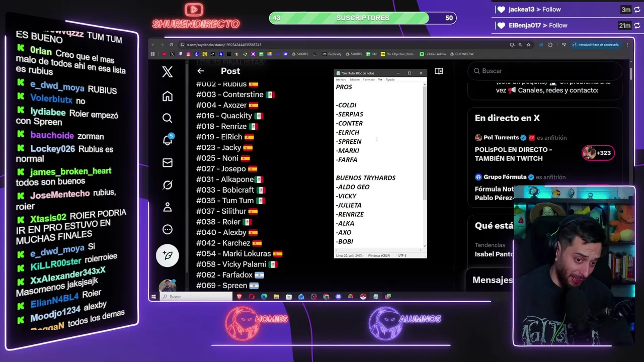The height and width of the screenshot is (362, 644).
Task: Open Grok icon in X sidebar
Action: point(168,185)
